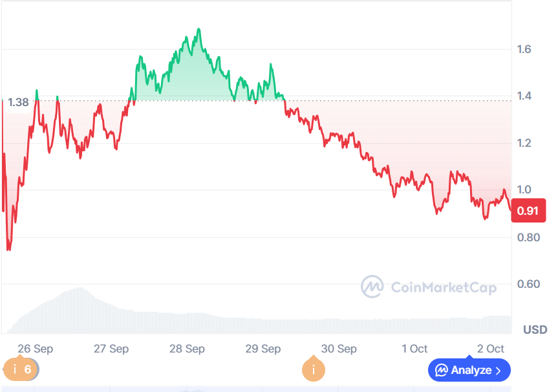Image resolution: width=558 pixels, height=392 pixels.
Task: Select the 28 Sep date label
Action: 187,349
